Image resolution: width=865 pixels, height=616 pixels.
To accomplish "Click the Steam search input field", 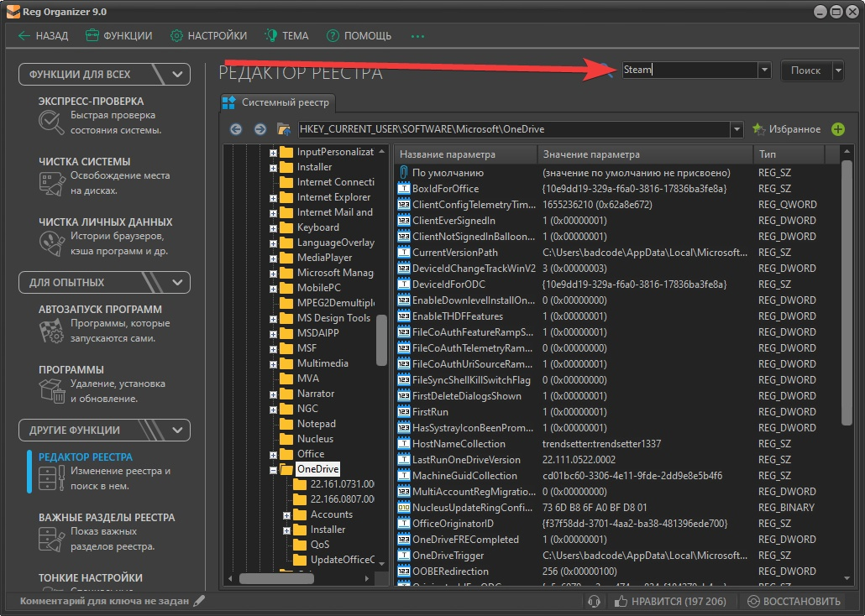I will tap(690, 70).
